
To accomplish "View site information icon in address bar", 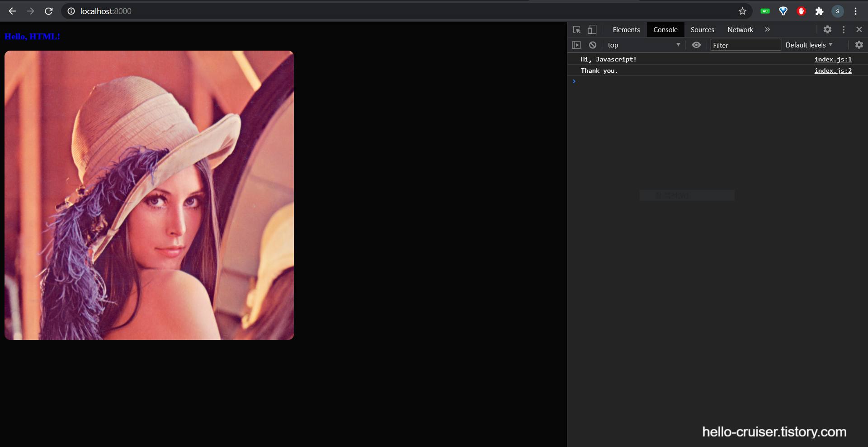I will pyautogui.click(x=71, y=11).
